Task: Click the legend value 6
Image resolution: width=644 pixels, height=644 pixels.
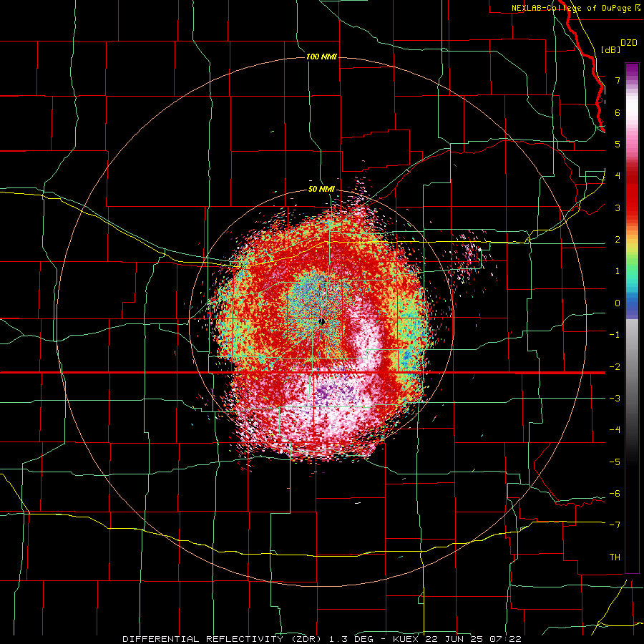Action: (x=618, y=112)
